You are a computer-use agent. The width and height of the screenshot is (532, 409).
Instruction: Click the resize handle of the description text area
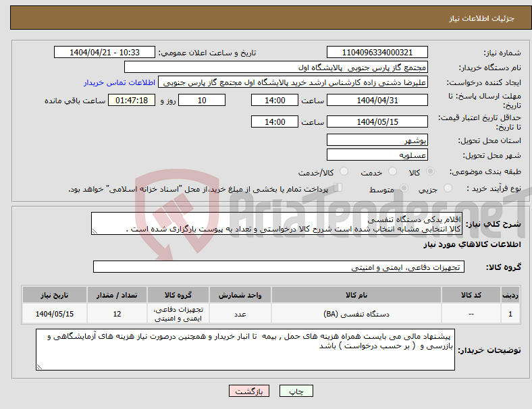point(95,231)
